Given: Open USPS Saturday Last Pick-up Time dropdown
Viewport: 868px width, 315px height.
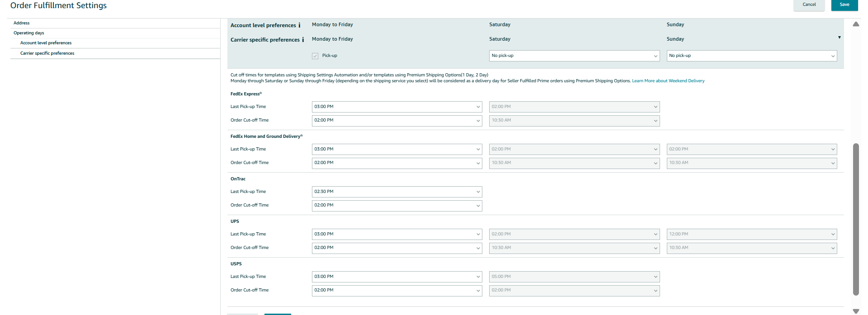Looking at the screenshot, I should (x=574, y=277).
